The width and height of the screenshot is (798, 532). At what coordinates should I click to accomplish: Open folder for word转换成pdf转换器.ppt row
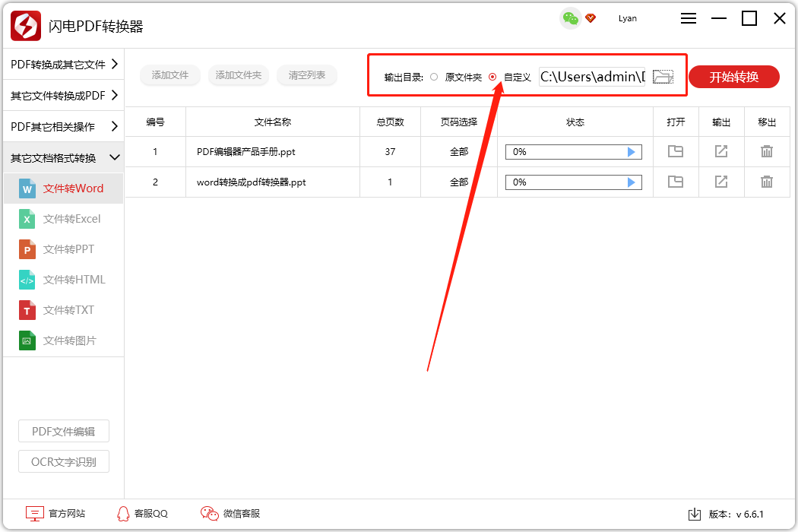[x=676, y=182]
